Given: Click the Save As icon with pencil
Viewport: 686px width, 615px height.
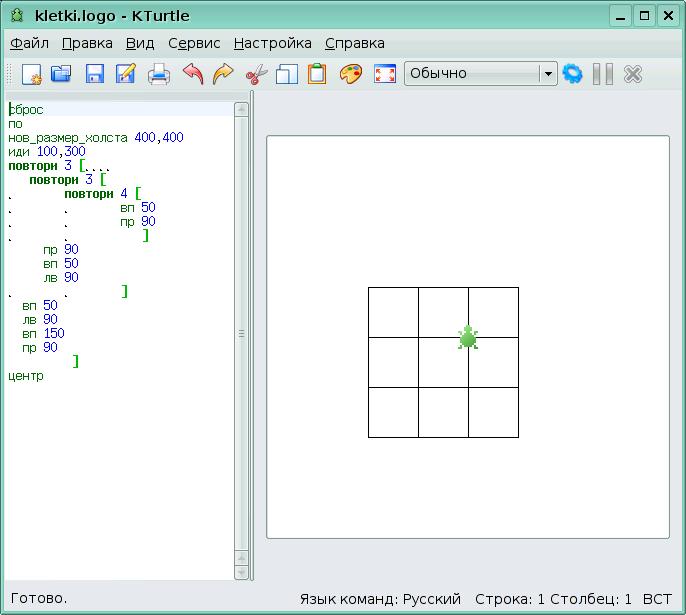Looking at the screenshot, I should click(126, 74).
